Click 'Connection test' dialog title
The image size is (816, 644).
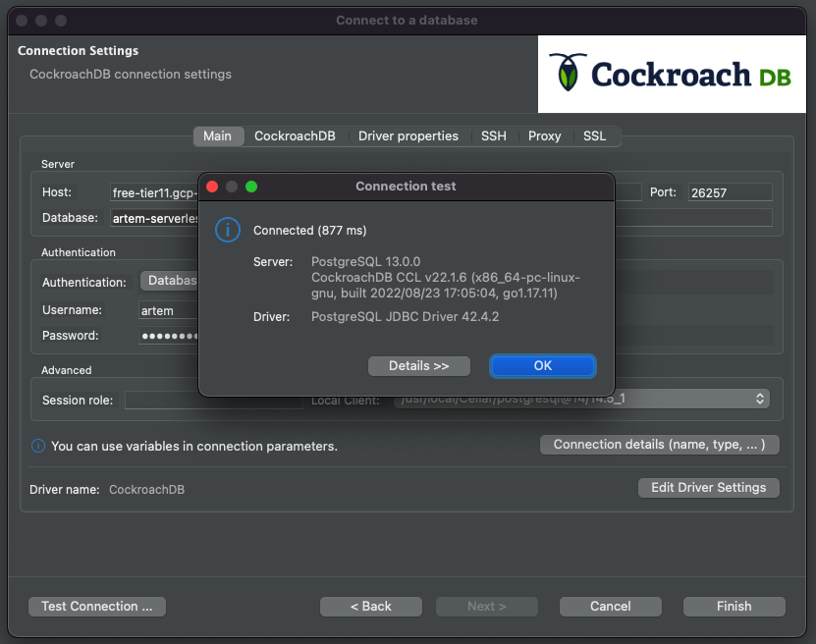click(406, 187)
